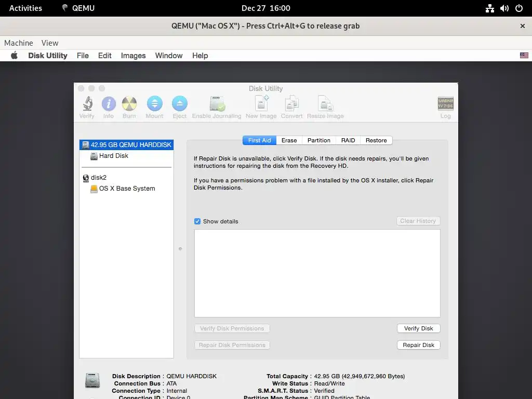Click the QEMU app icon in top bar

click(x=65, y=8)
